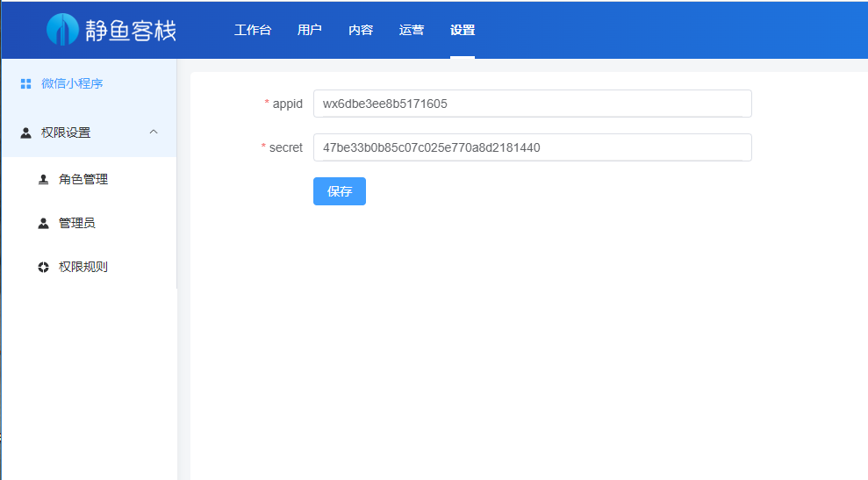Switch to the 用户 navigation tab

(309, 30)
